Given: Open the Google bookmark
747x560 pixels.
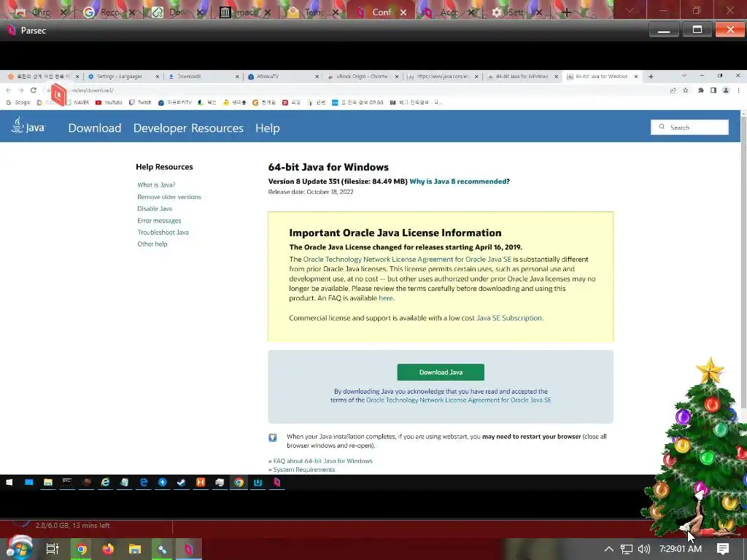Looking at the screenshot, I should (18, 102).
